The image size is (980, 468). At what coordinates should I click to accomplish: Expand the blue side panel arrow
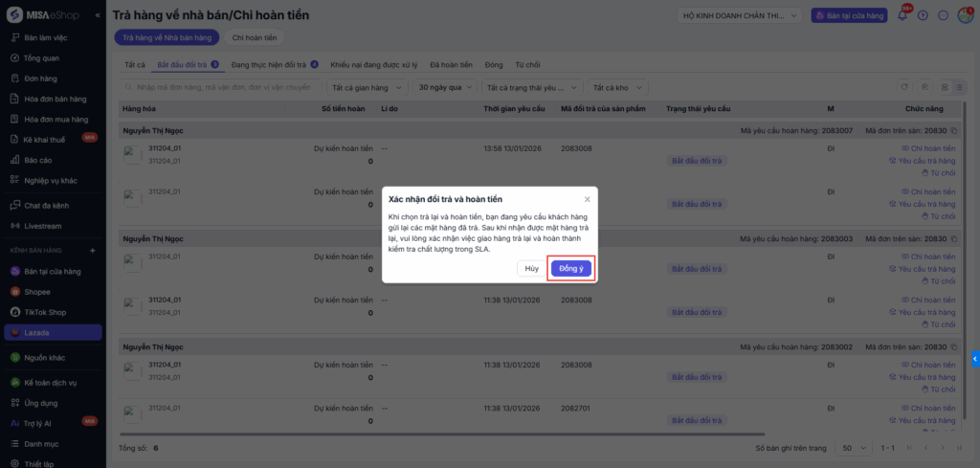(975, 359)
